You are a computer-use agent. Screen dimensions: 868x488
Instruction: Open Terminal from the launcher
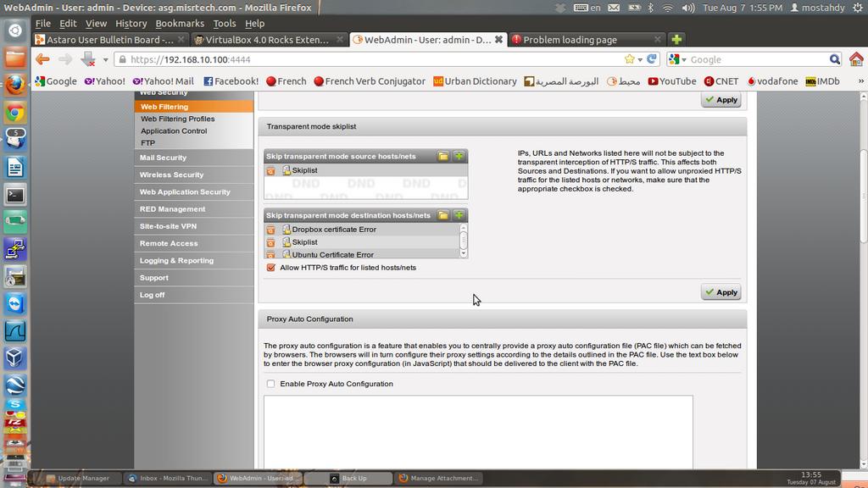coord(15,195)
